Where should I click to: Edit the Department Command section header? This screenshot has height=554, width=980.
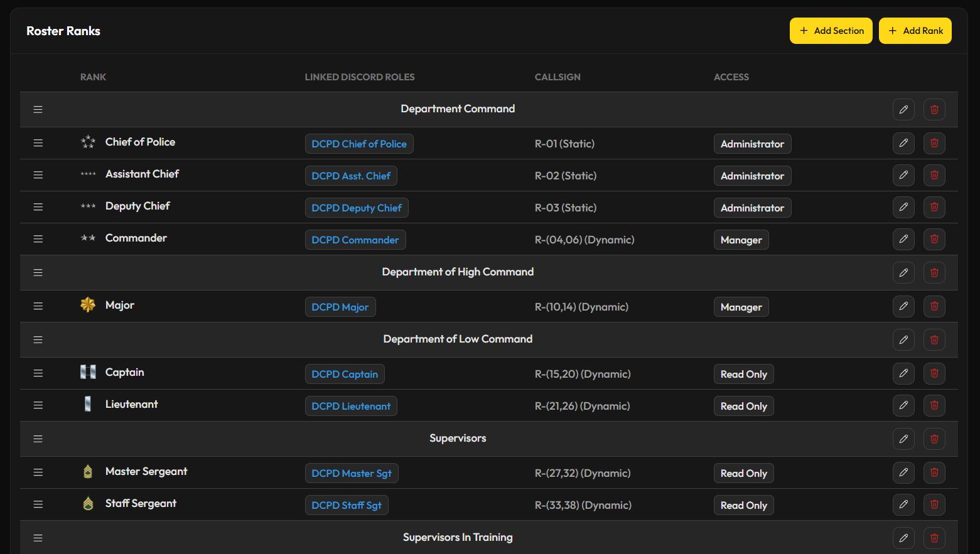coord(903,109)
